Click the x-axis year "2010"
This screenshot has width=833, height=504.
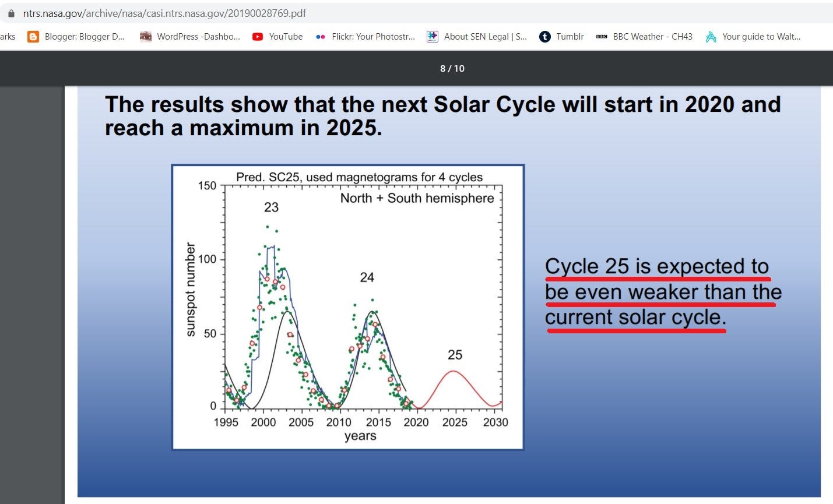point(339,422)
